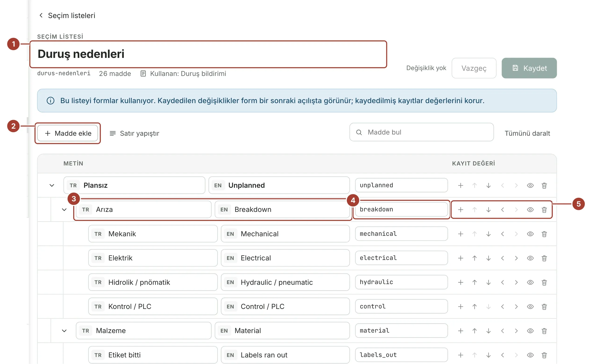Image resolution: width=592 pixels, height=364 pixels.
Task: Toggle visibility of the unplanned row
Action: pyautogui.click(x=530, y=185)
